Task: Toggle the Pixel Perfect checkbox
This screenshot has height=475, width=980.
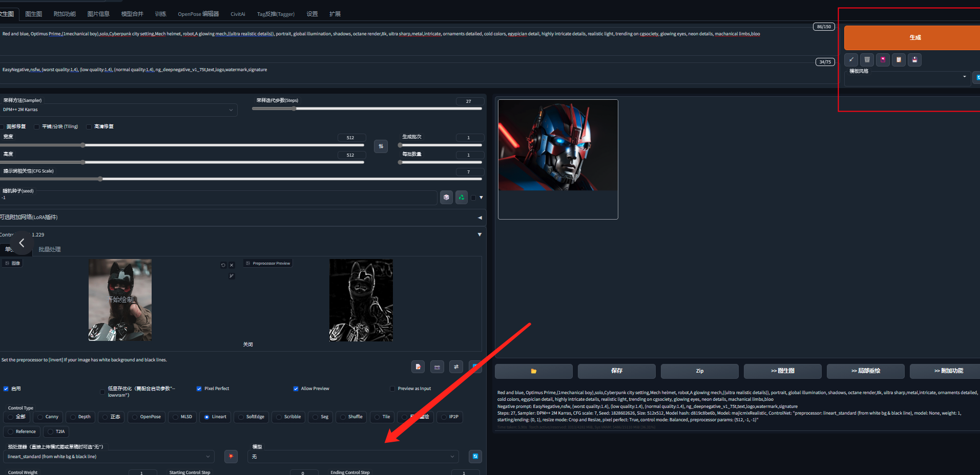Action: (199, 389)
